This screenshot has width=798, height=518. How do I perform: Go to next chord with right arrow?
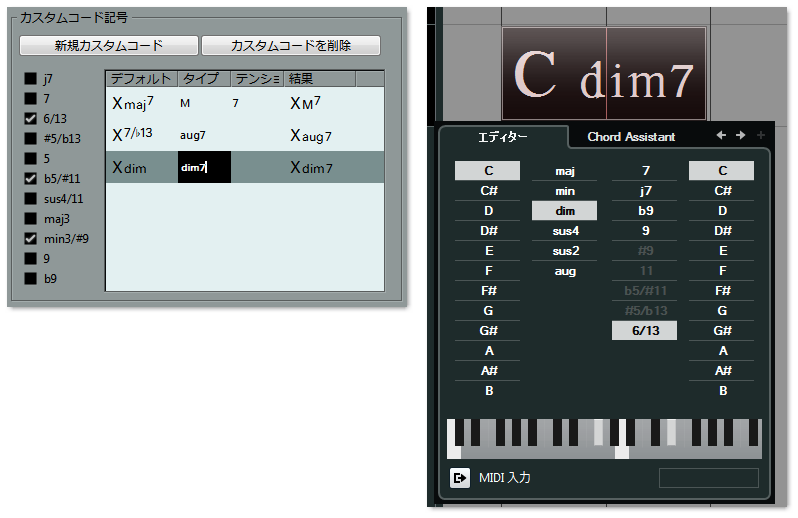click(740, 135)
